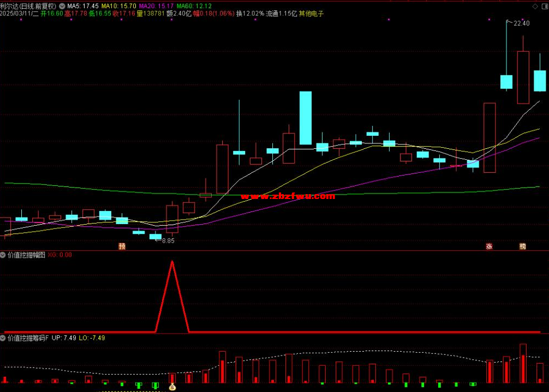Screen dimensions: 549x392
Task: Click the XG: 0.00 indicator value
Action: 60,255
